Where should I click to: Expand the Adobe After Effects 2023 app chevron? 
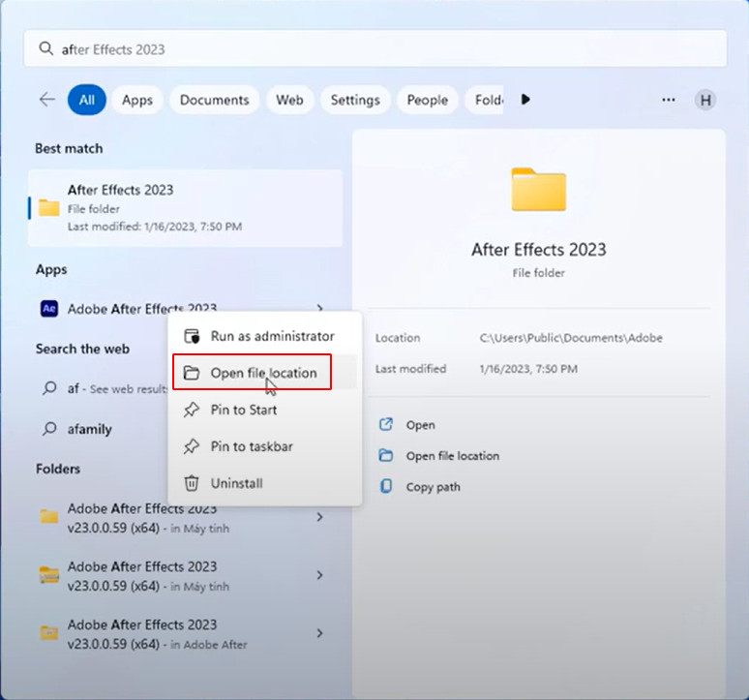(320, 309)
